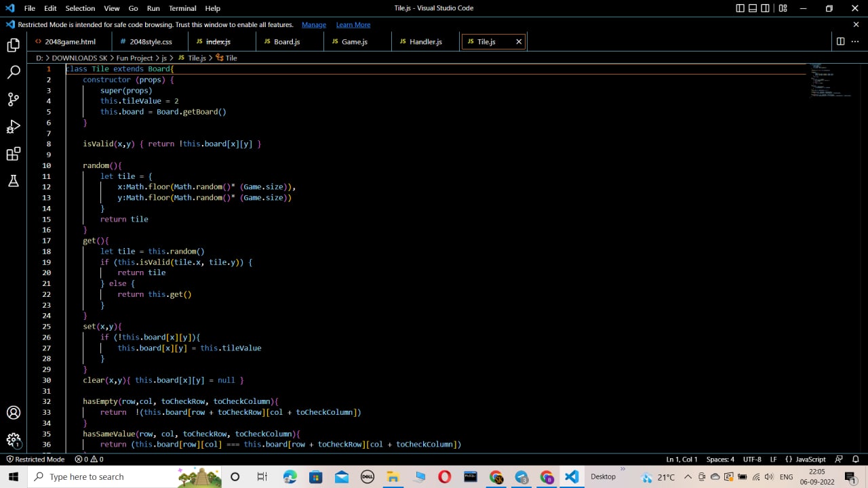Open the Accounts icon in activity bar
The image size is (868, 488).
[13, 412]
